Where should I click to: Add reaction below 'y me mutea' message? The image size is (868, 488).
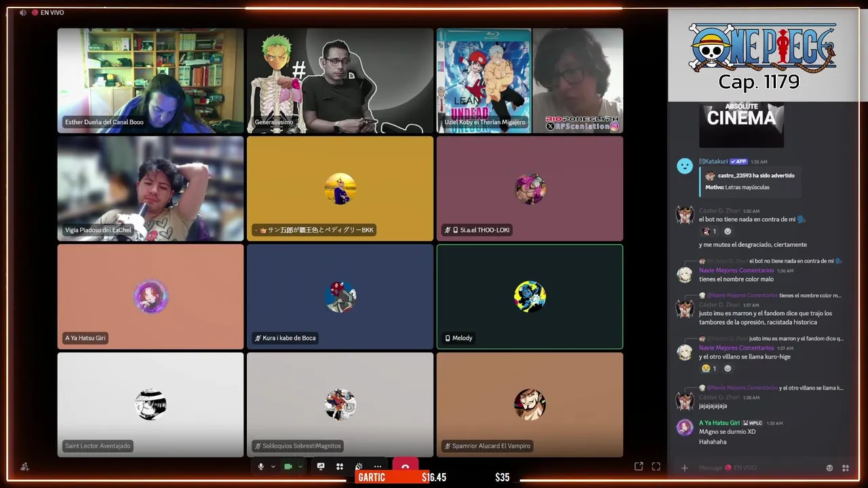(728, 231)
